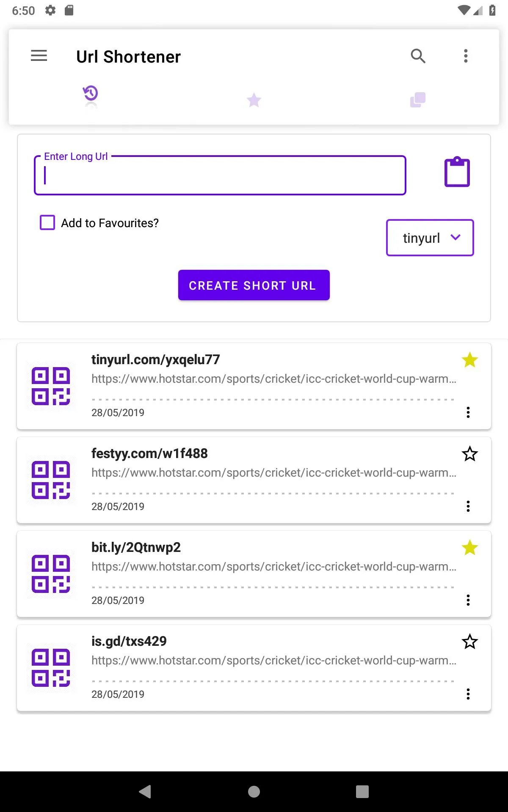Focus the Enter Long Url field
The width and height of the screenshot is (508, 812).
pos(220,176)
